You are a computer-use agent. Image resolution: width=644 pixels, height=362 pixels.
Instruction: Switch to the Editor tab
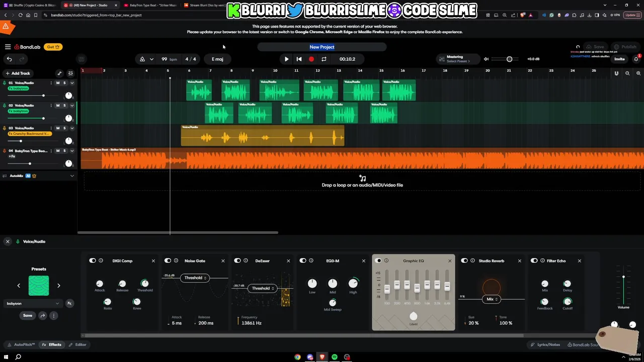tap(77, 345)
